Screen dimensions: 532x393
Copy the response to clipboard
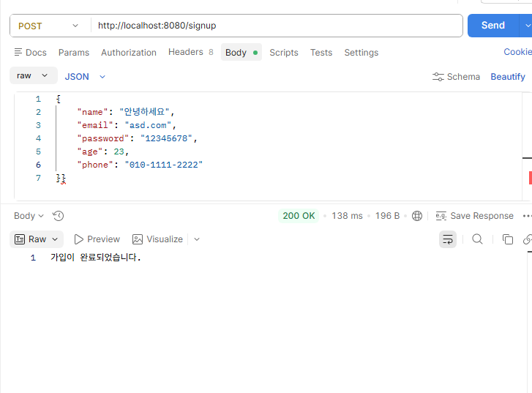[x=508, y=239]
